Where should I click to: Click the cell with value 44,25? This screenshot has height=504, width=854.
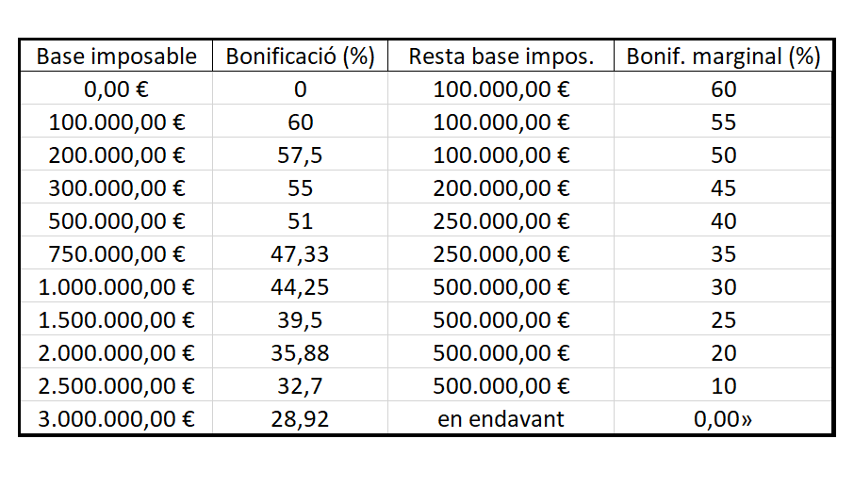[300, 286]
